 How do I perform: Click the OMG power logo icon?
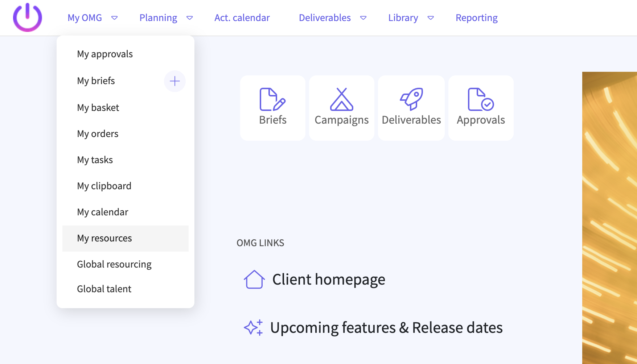(x=28, y=17)
